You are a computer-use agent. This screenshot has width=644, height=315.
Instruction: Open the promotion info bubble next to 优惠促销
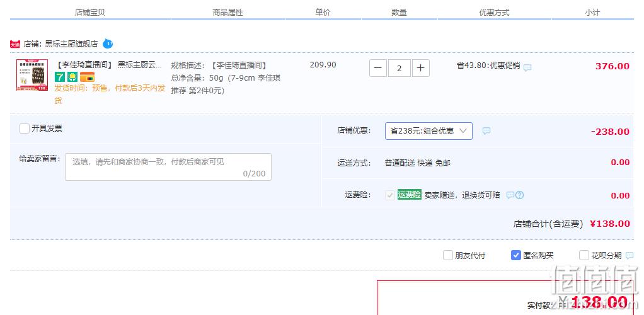coord(527,67)
